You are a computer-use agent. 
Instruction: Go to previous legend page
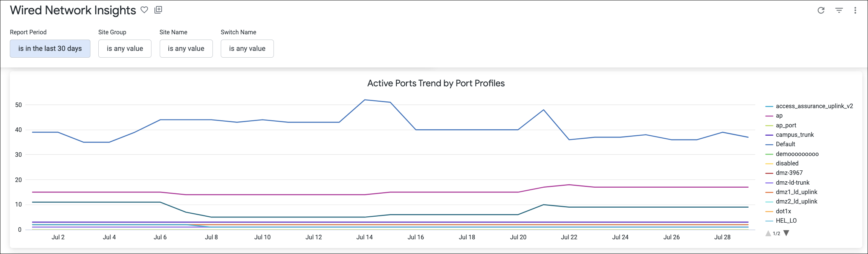pyautogui.click(x=768, y=233)
